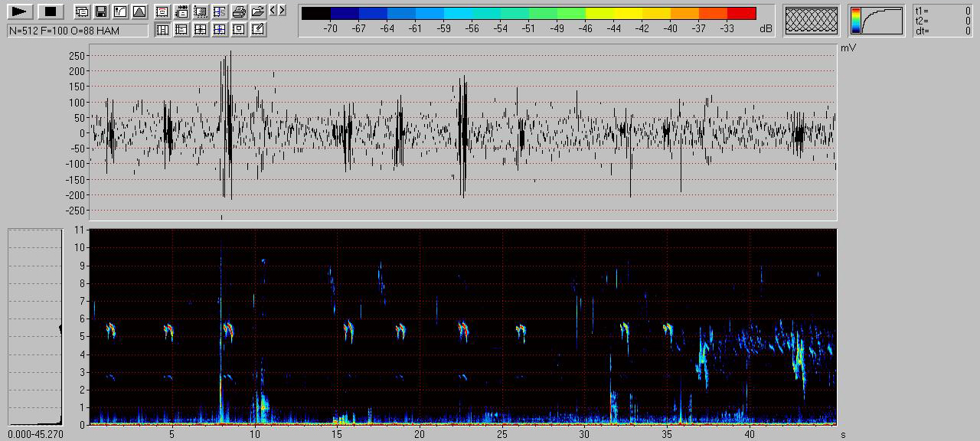This screenshot has height=441, width=980.
Task: Click the icon with blue line and S
Action: pos(220,11)
